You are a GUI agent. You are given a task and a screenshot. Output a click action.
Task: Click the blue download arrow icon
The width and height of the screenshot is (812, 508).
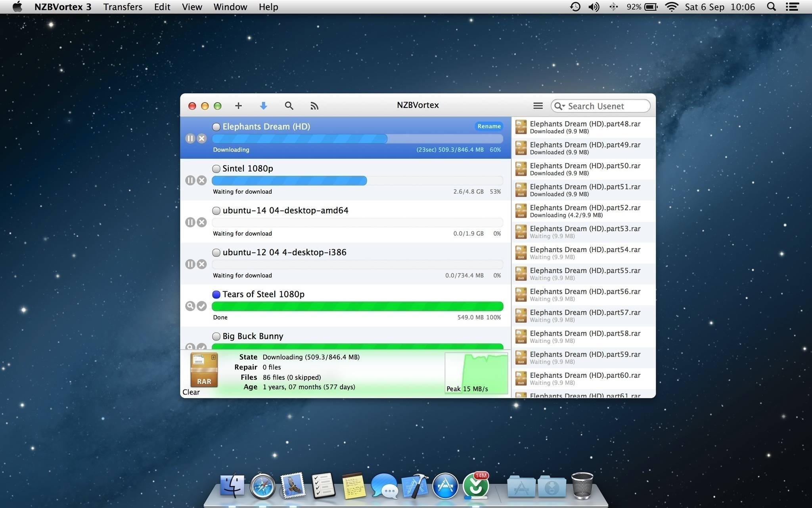(x=263, y=106)
